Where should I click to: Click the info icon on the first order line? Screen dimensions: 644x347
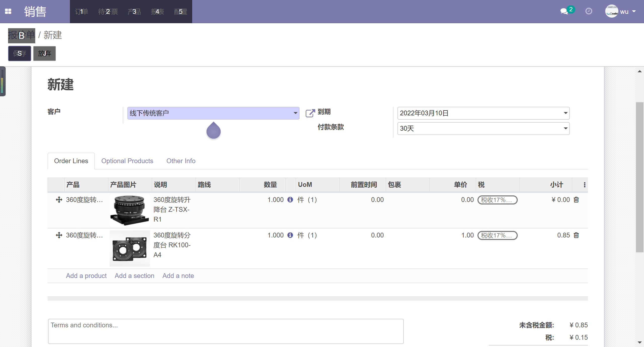tap(290, 200)
